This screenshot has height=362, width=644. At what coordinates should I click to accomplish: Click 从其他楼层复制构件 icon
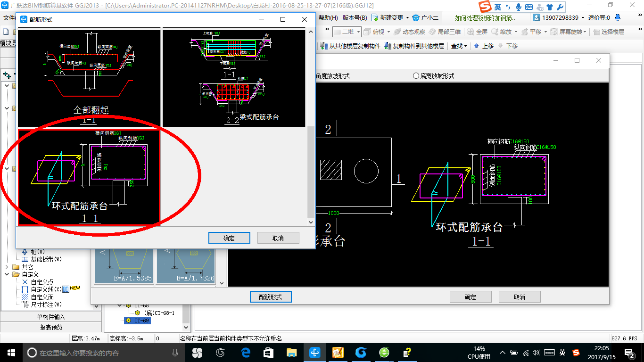pos(324,46)
